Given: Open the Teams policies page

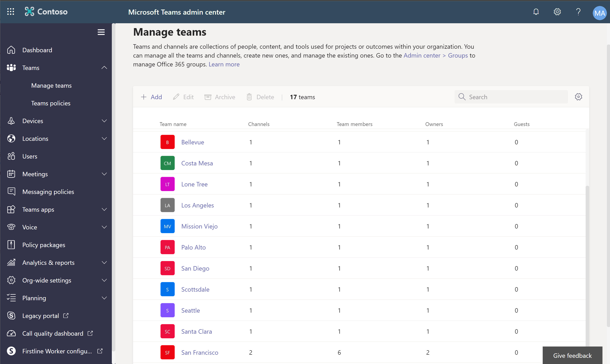Looking at the screenshot, I should coord(50,103).
